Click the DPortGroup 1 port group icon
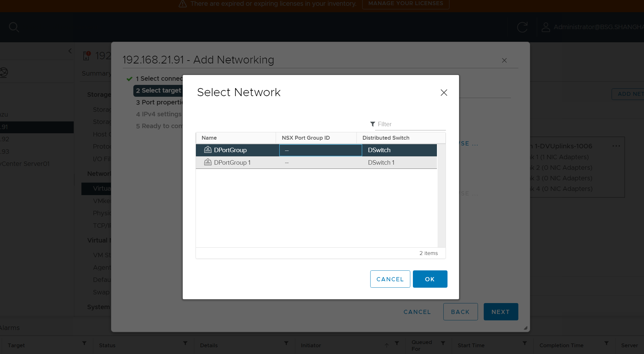This screenshot has height=354, width=644. click(x=208, y=162)
